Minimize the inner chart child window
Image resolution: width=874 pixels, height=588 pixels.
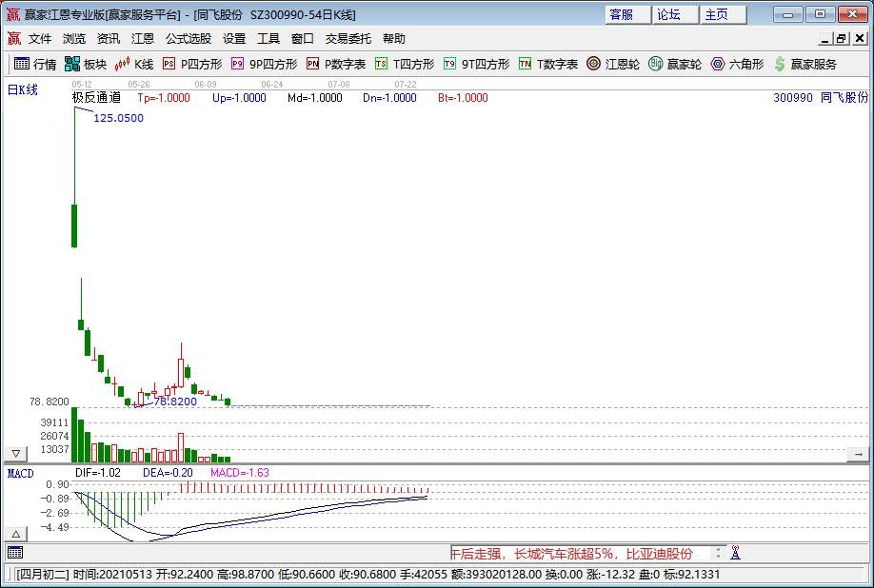pyautogui.click(x=825, y=38)
